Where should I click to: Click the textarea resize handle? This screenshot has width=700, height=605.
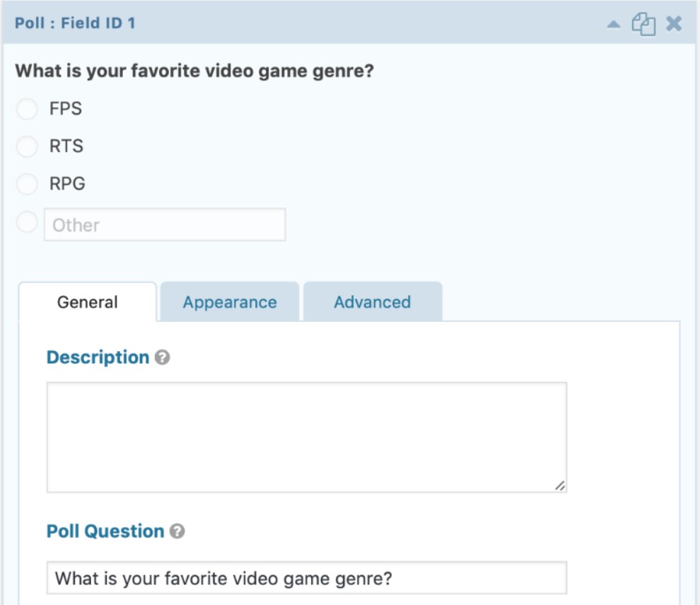[561, 485]
